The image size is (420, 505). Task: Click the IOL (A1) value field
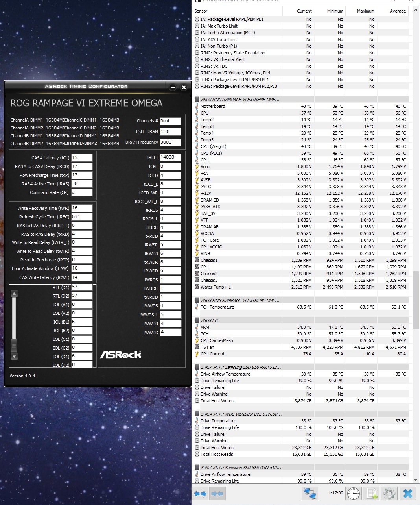tap(82, 305)
